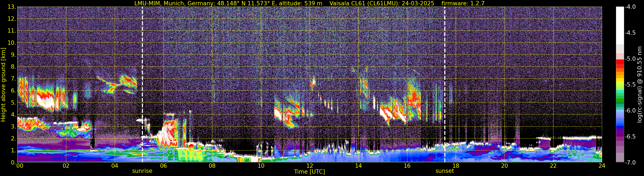Click the "24" time axis tick label
Image resolution: width=644 pixels, height=176 pixels.
coord(602,166)
